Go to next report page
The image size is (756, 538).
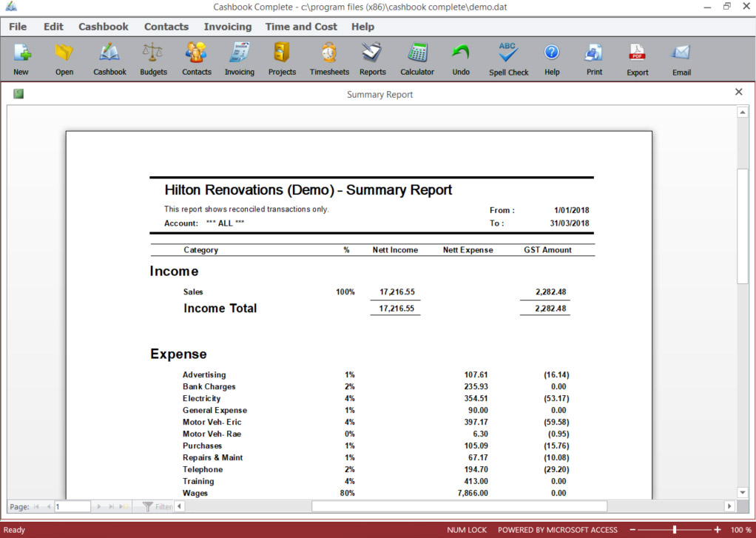tap(99, 507)
